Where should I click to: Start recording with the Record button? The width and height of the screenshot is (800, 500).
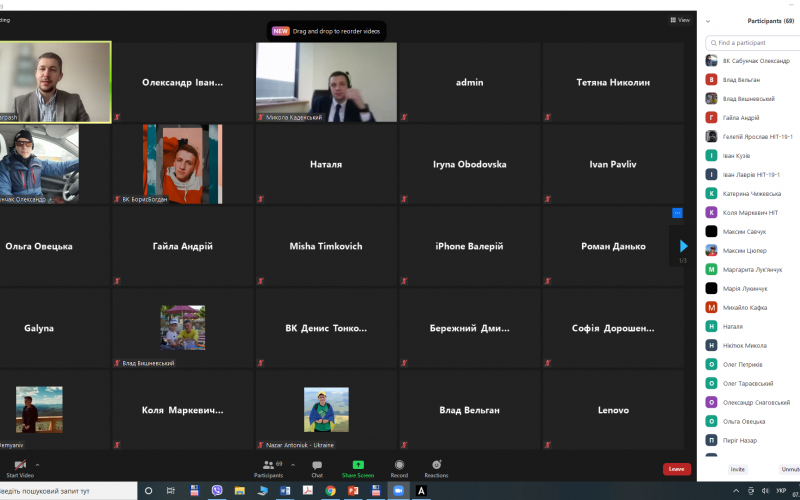pyautogui.click(x=399, y=468)
